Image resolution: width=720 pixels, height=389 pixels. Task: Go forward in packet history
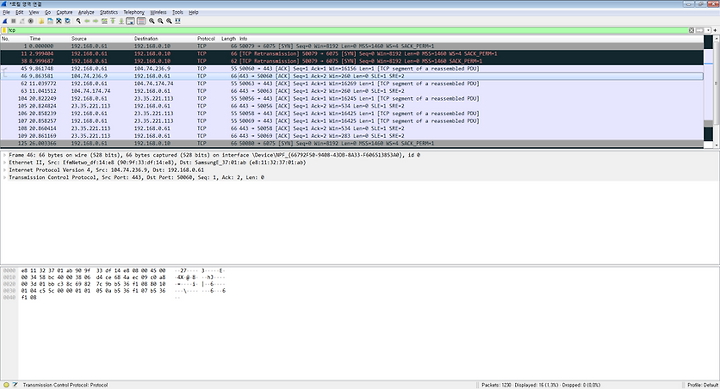(96, 21)
